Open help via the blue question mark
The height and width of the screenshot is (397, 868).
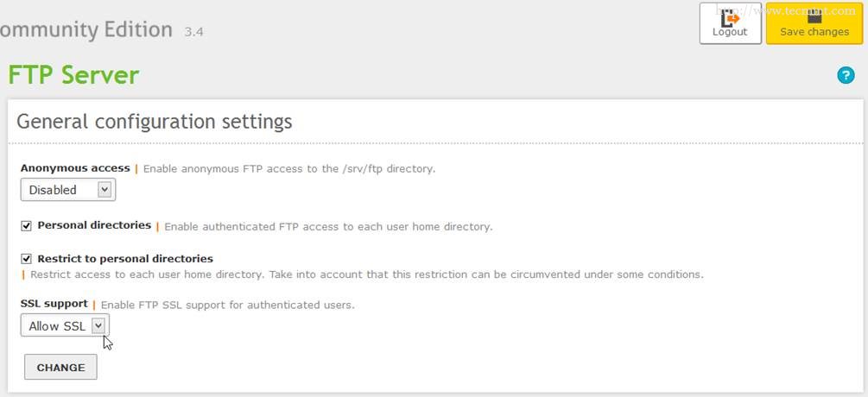coord(846,75)
